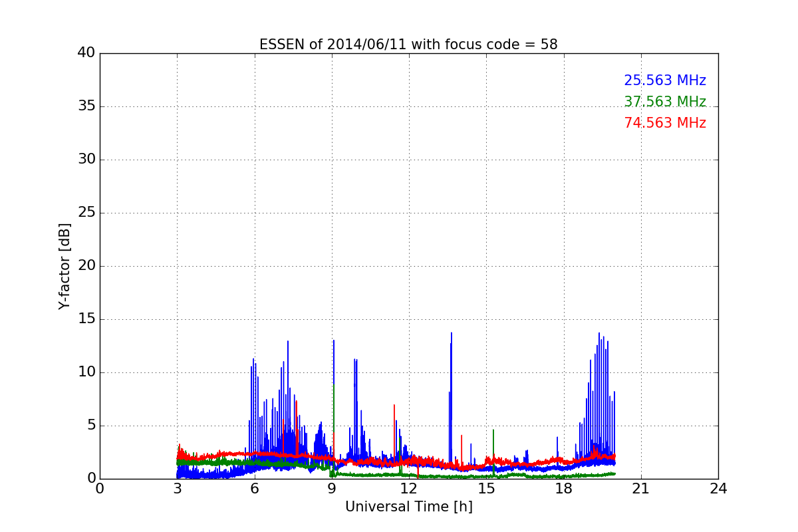Screen dimensions: 798x532
Task: Click the Y-factor [dB] axis label
Action: click(x=65, y=266)
